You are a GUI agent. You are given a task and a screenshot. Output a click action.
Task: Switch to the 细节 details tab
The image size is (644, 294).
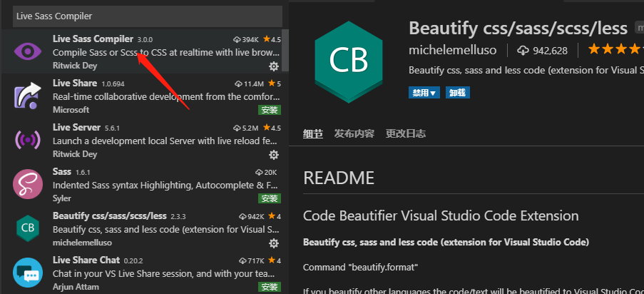(x=313, y=133)
